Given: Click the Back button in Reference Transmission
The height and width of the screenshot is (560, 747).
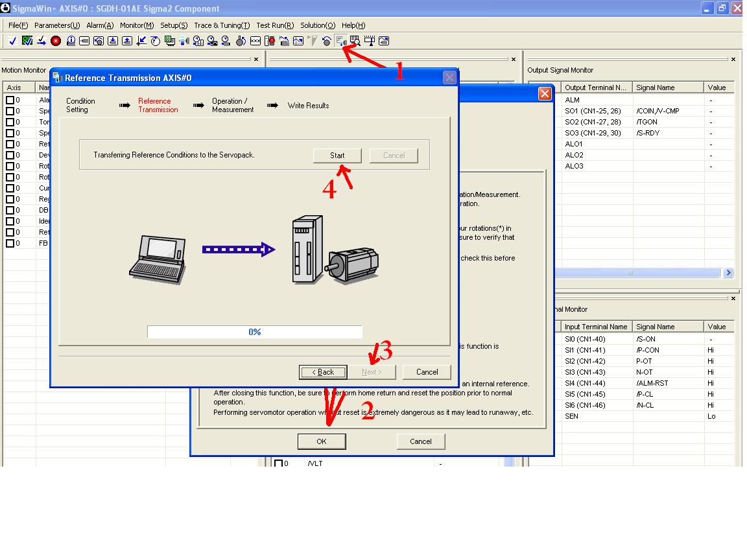Looking at the screenshot, I should tap(323, 372).
